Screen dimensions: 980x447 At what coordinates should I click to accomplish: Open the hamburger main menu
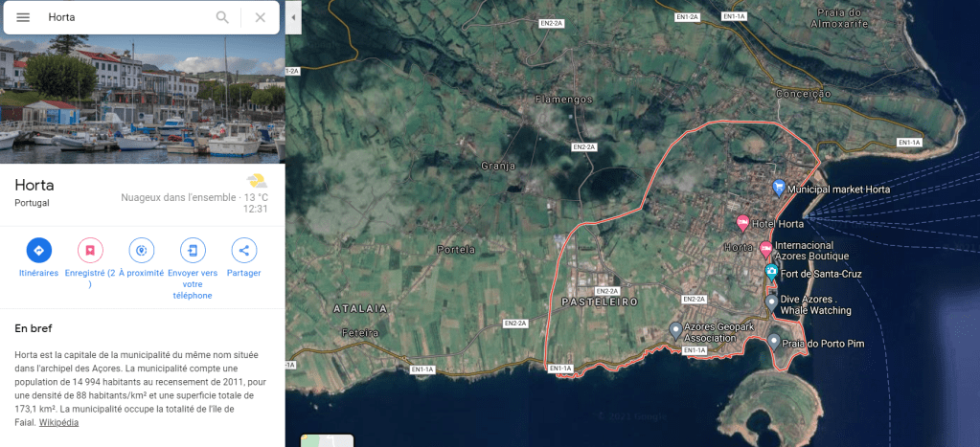pos(23,17)
